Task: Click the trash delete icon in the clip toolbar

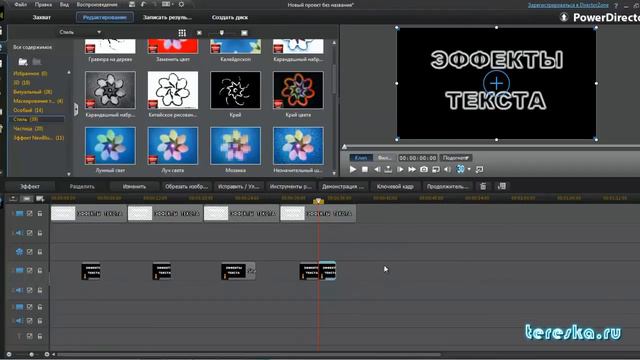Action: 483,186
